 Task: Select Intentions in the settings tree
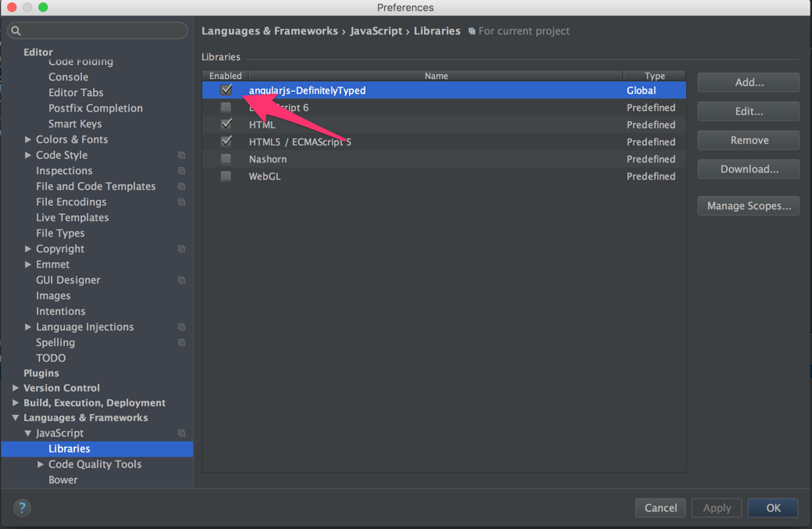coord(61,311)
